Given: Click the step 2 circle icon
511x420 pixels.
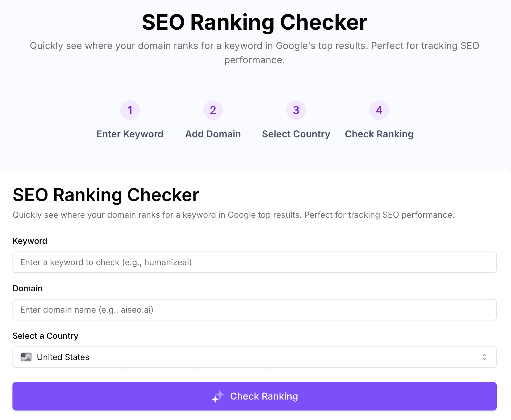Looking at the screenshot, I should 213,110.
